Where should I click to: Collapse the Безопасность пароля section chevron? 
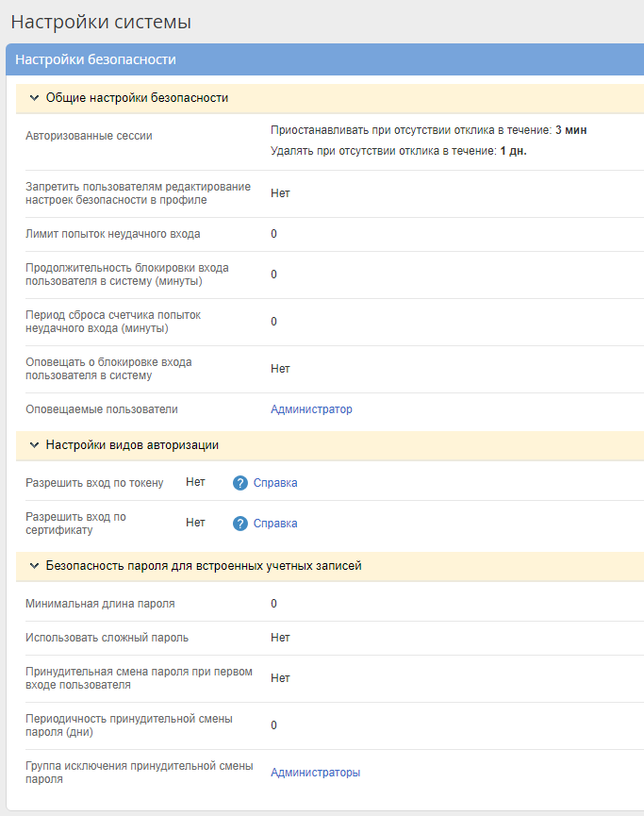[x=35, y=566]
